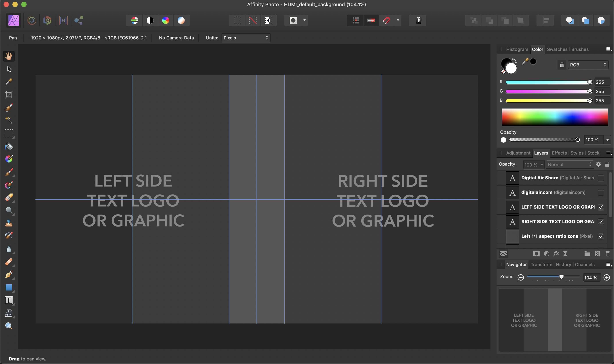The image size is (614, 364).
Task: Select the Crop tool
Action: click(9, 95)
